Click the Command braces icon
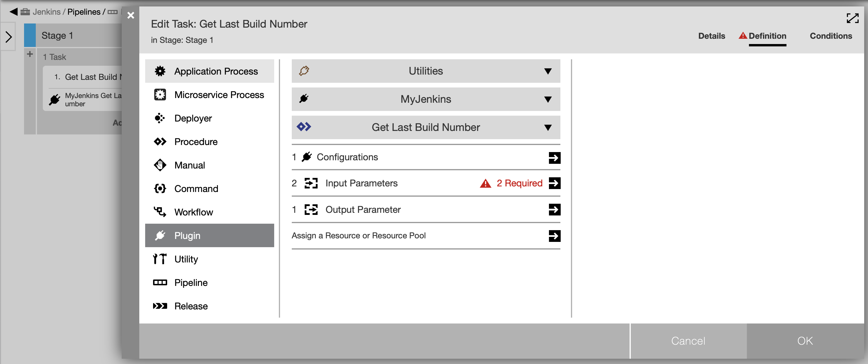 pyautogui.click(x=160, y=188)
